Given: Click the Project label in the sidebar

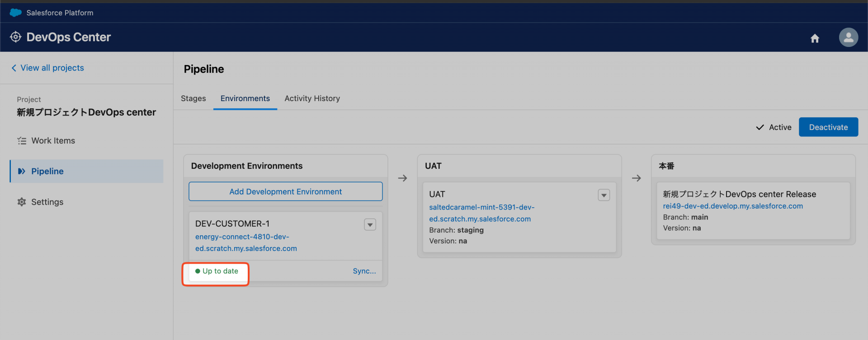Looking at the screenshot, I should pos(29,99).
